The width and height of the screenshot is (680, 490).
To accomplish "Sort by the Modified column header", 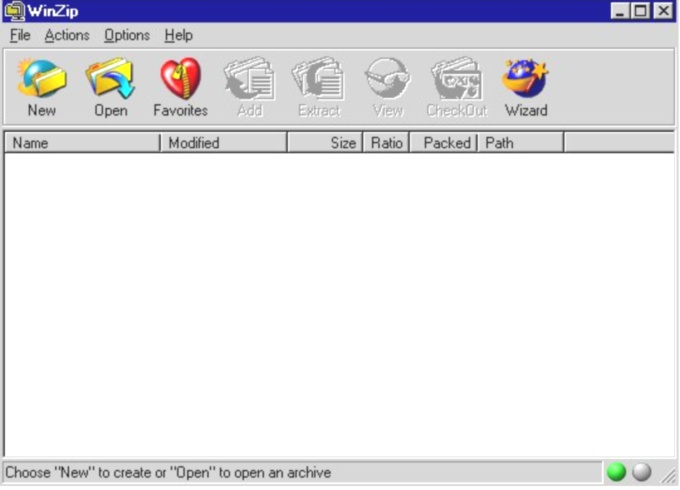I will 223,143.
